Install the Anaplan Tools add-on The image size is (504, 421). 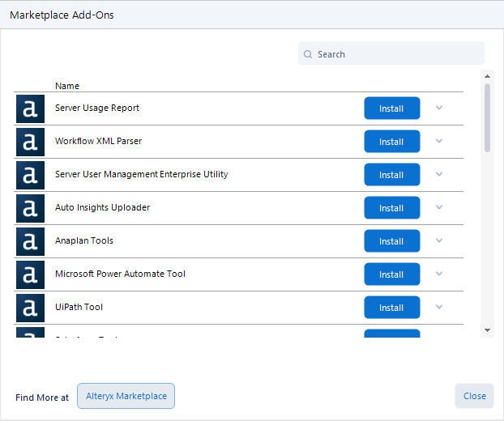[391, 241]
